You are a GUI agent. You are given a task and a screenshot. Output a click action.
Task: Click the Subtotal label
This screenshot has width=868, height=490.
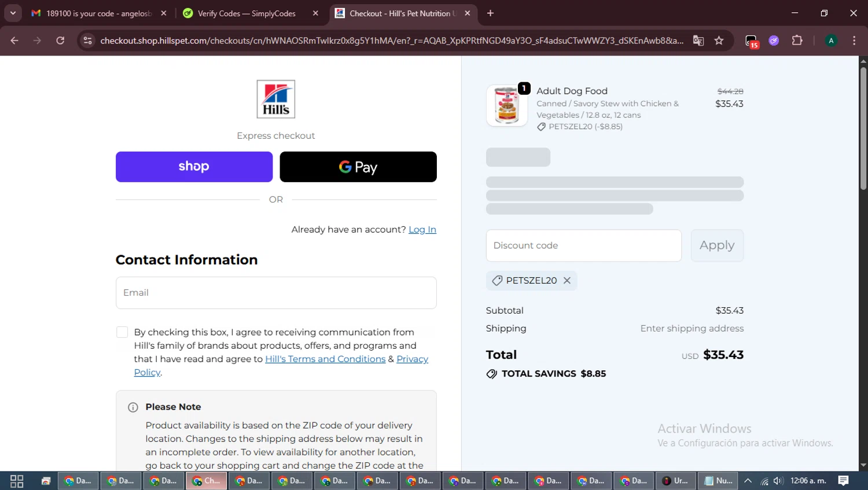point(505,311)
